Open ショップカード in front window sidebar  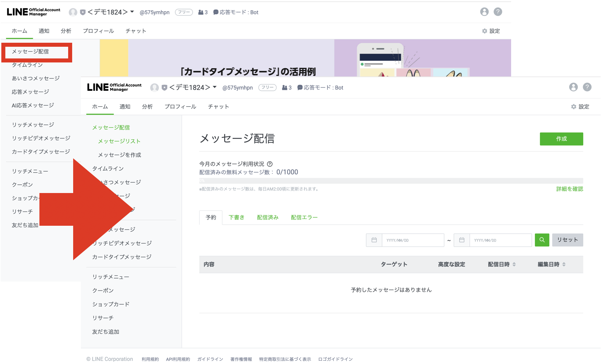(111, 304)
